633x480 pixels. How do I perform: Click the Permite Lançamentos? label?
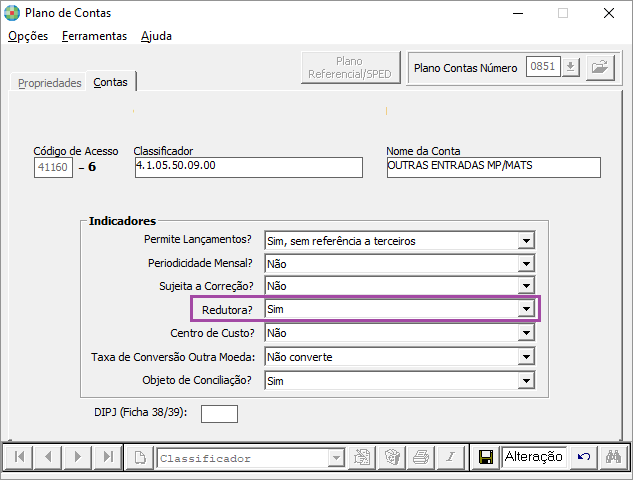click(198, 239)
